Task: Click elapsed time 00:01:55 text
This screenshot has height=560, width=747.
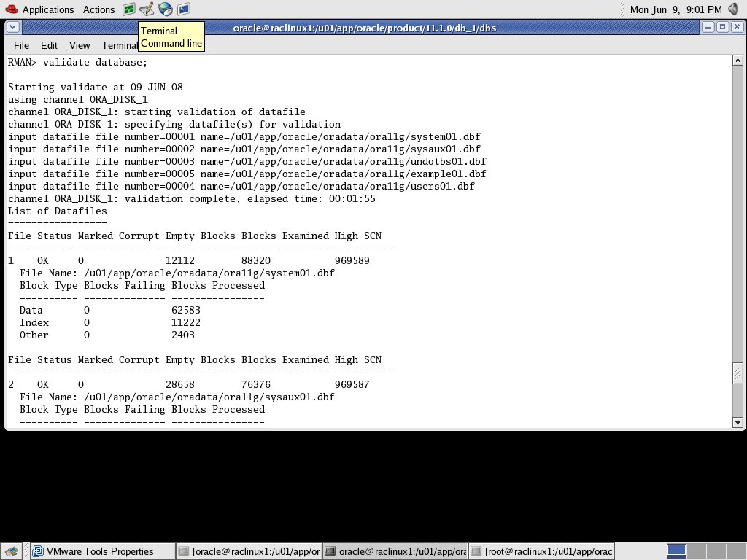Action: point(352,198)
